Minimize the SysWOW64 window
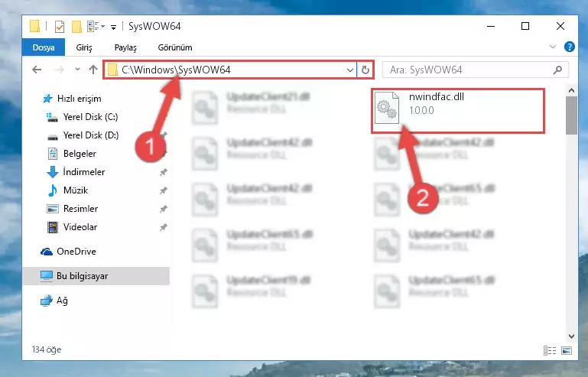588x377 pixels. click(x=490, y=26)
